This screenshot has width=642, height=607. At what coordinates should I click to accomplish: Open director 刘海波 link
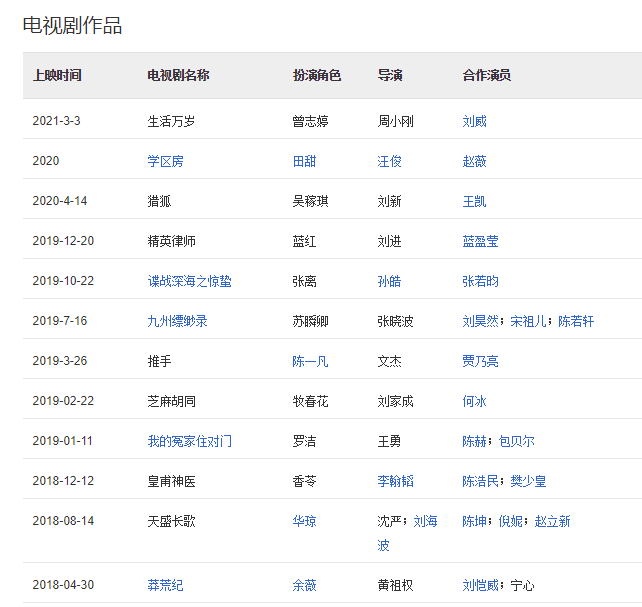[425, 521]
